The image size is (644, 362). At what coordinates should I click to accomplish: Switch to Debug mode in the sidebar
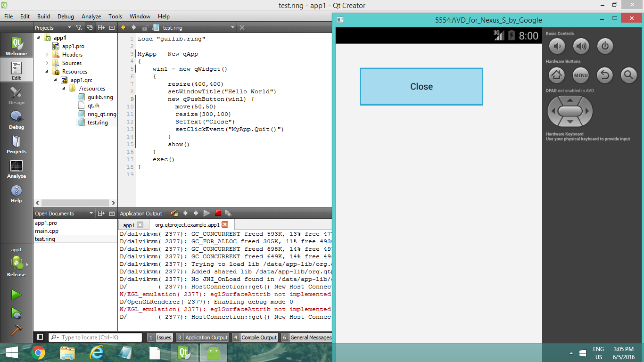pos(17,120)
